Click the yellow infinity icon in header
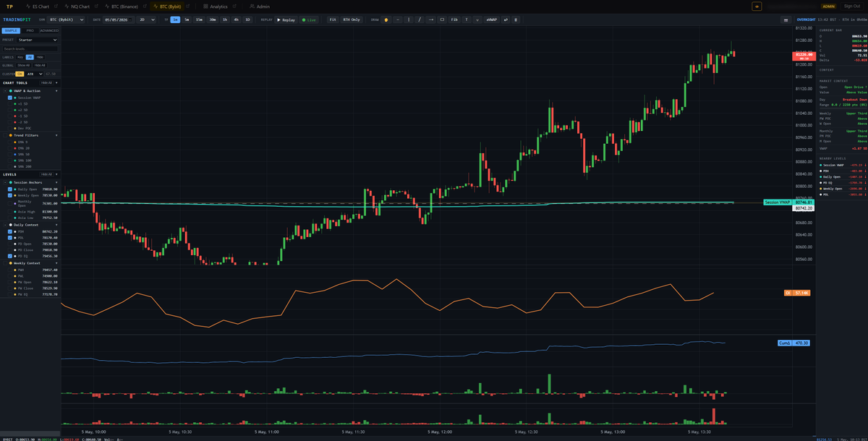Viewport: 868px width, 441px height. [x=757, y=6]
